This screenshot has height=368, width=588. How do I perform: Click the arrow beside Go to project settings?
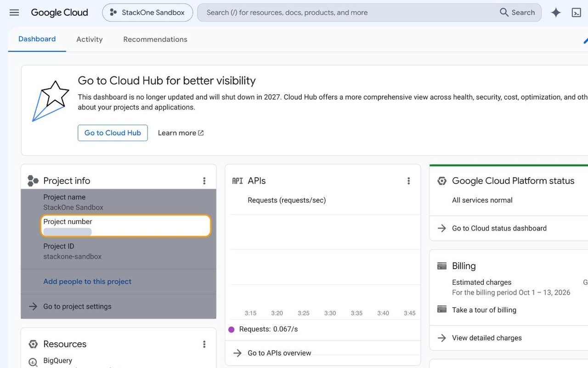(x=33, y=306)
